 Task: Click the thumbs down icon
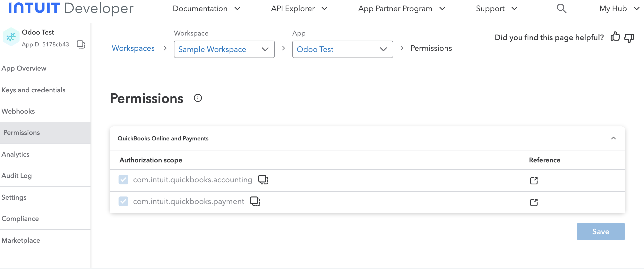pos(629,38)
